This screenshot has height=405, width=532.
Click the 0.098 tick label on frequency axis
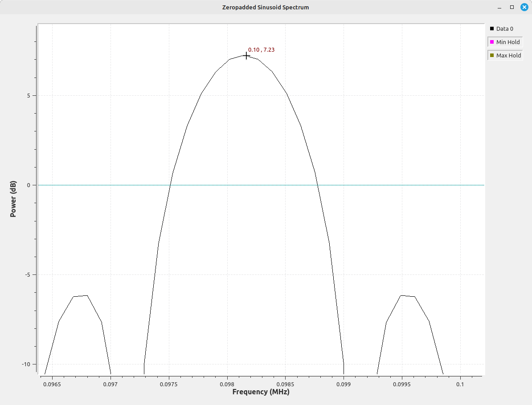point(227,384)
